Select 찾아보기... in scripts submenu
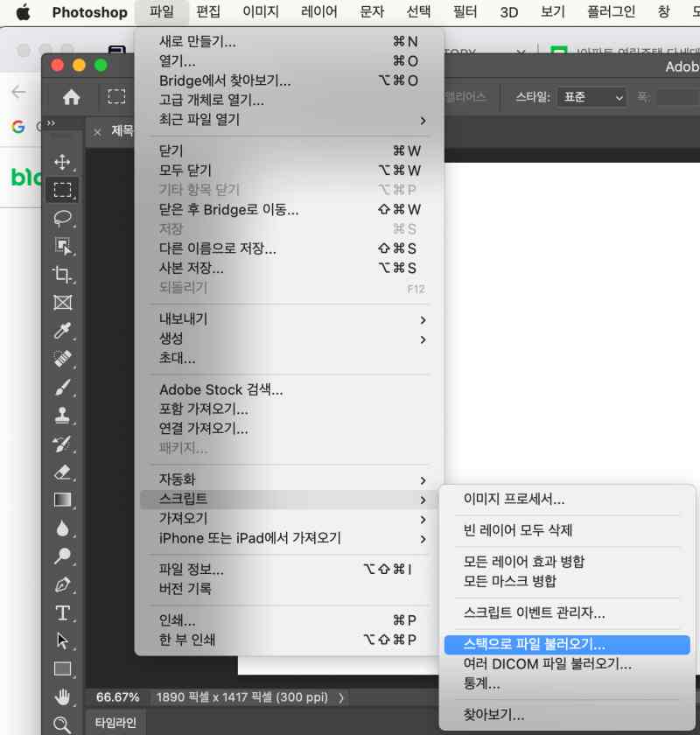This screenshot has width=700, height=735. click(567, 715)
